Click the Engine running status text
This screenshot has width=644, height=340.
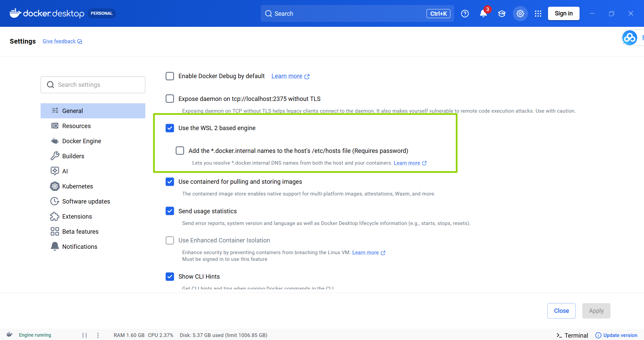[x=35, y=335]
